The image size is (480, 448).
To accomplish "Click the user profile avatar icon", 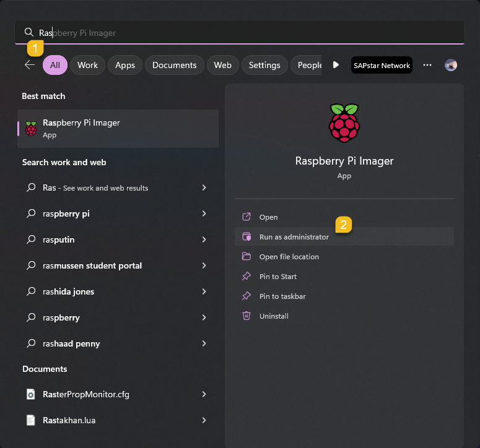I will point(451,65).
